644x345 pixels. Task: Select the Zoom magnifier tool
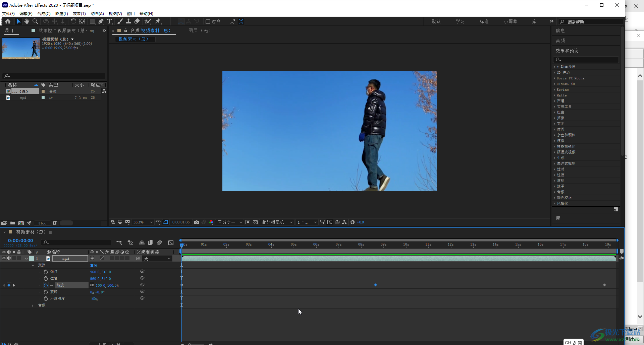35,21
